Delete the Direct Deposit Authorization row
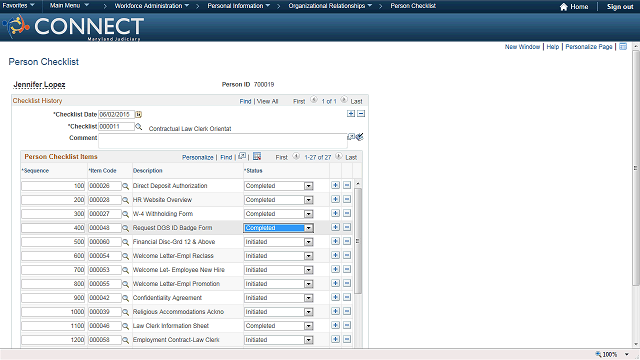The image size is (640, 360). pyautogui.click(x=347, y=185)
